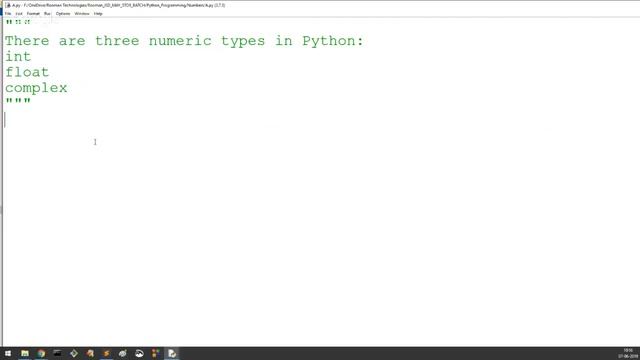The image size is (640, 360).
Task: Open the Options menu
Action: pyautogui.click(x=63, y=13)
